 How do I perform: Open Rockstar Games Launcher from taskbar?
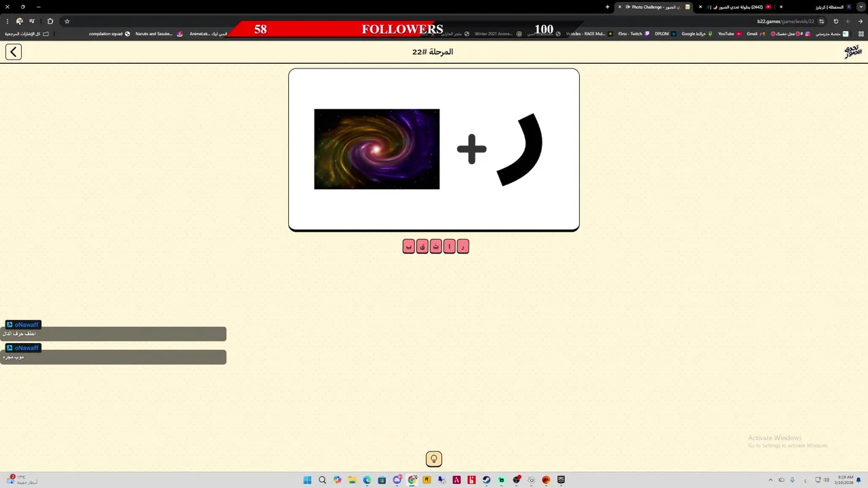pos(427,480)
